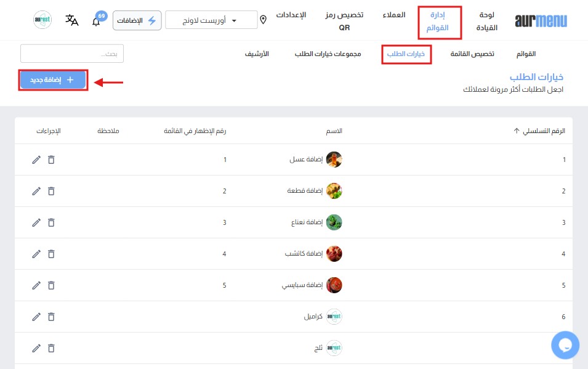The width and height of the screenshot is (588, 369).
Task: Edit the إضافة نعناع row
Action: (36, 222)
